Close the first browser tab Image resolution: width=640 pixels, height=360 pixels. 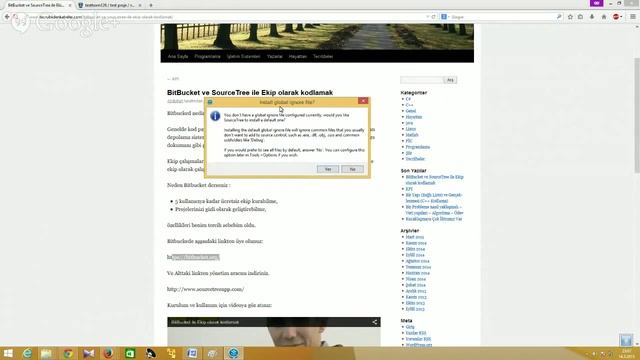(x=70, y=5)
